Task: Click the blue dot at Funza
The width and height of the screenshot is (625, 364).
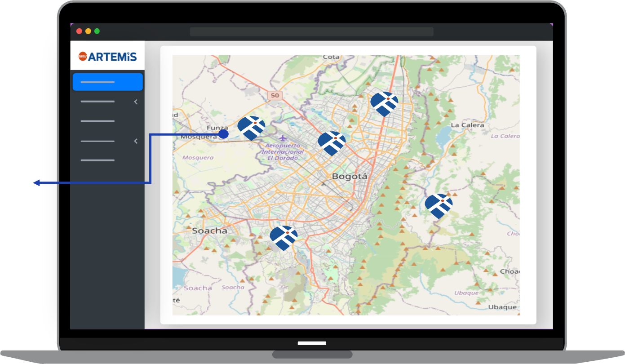Action: (x=223, y=134)
